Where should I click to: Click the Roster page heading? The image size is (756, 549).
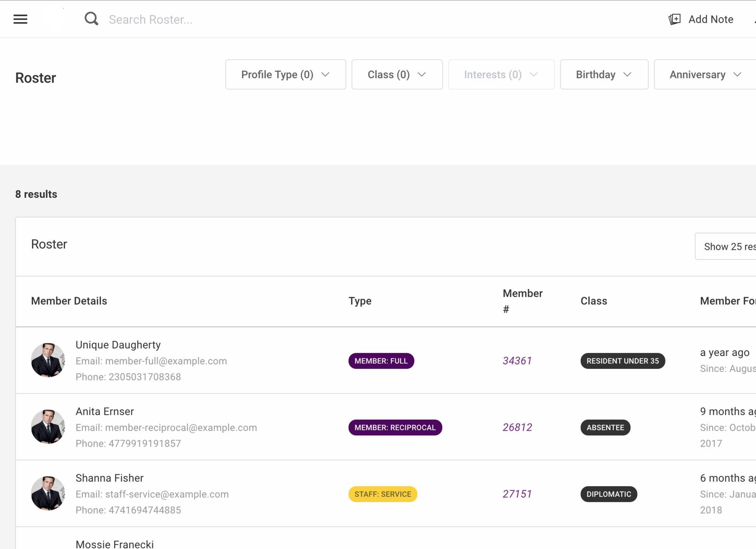pos(36,78)
